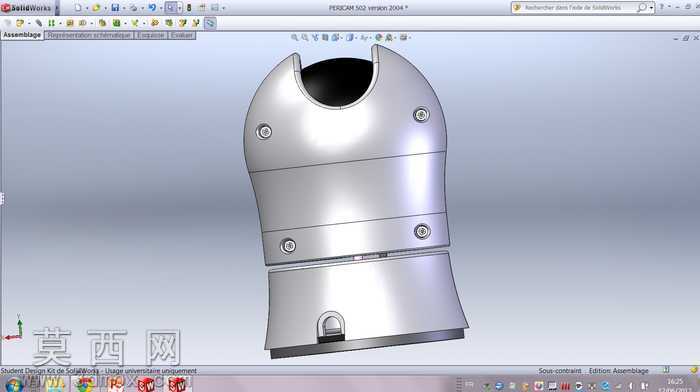Expand the Component Pattern dropdown arrow
The image size is (700, 392).
pos(60,23)
